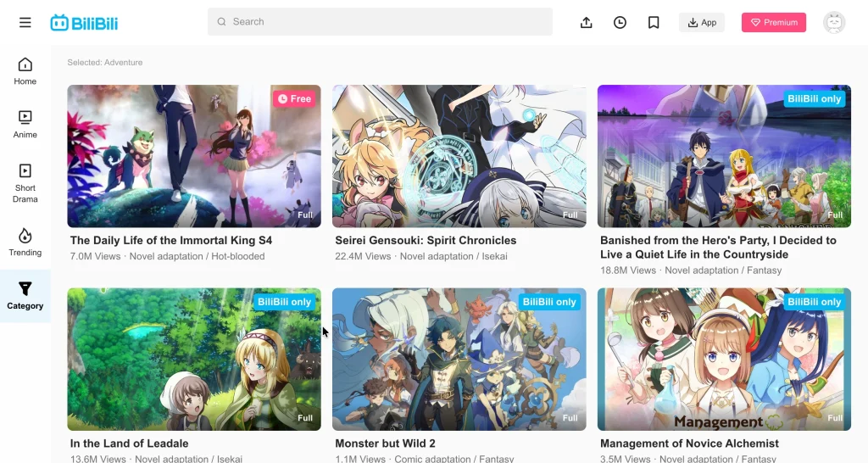
Task: Click 'Full' label on Immortal King thumbnail
Action: (x=305, y=215)
